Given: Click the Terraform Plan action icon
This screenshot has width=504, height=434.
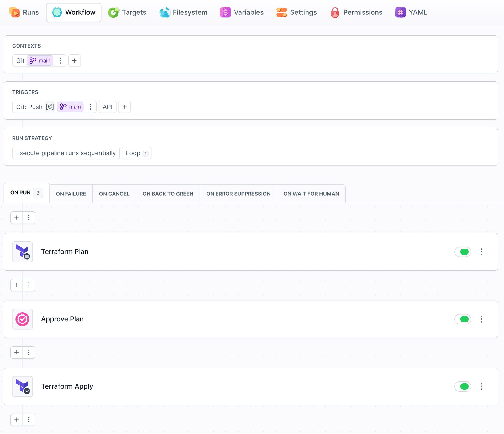Looking at the screenshot, I should (x=23, y=252).
